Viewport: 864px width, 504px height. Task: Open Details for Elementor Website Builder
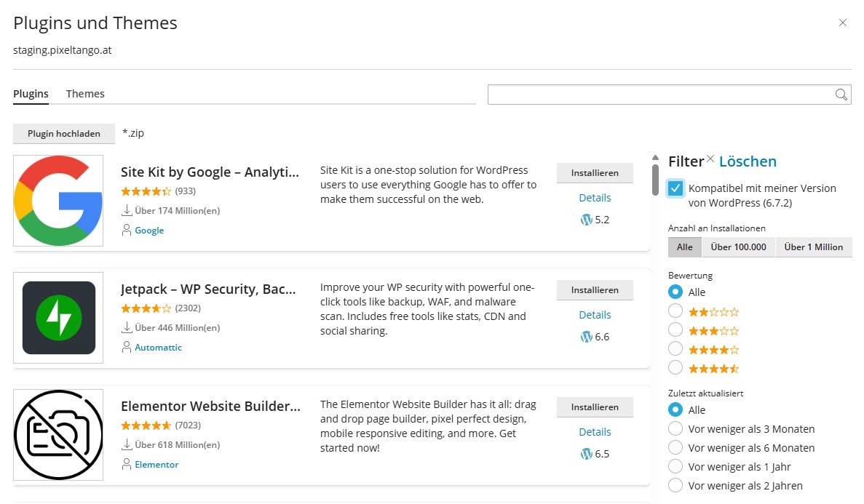595,432
